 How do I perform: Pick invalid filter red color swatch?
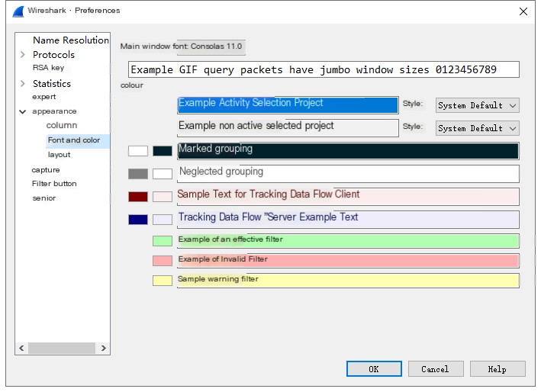coord(163,261)
